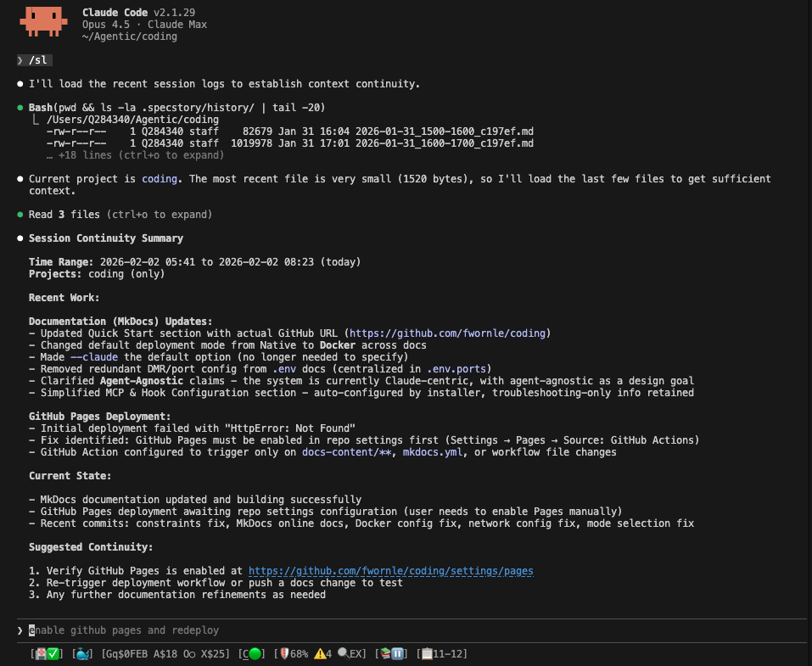Click the prompt input field with redeploy suggestion

click(x=412, y=630)
